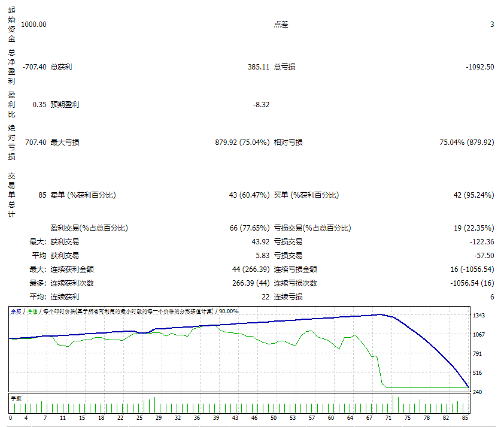
Task: Click the total net profit value -707.40
Action: point(34,67)
